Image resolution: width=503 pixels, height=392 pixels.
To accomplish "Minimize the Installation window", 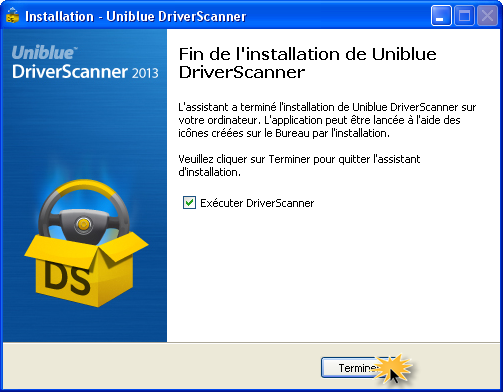I will click(441, 16).
